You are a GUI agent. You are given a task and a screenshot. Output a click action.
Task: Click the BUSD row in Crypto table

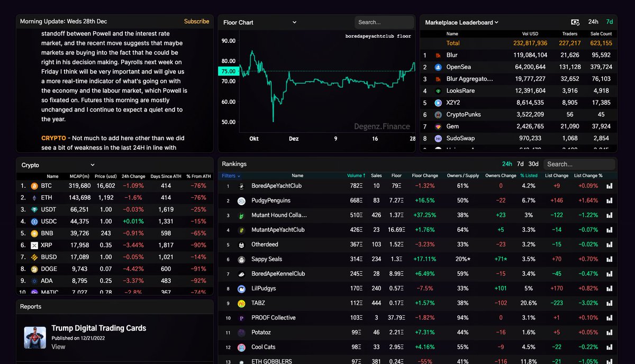tap(115, 257)
